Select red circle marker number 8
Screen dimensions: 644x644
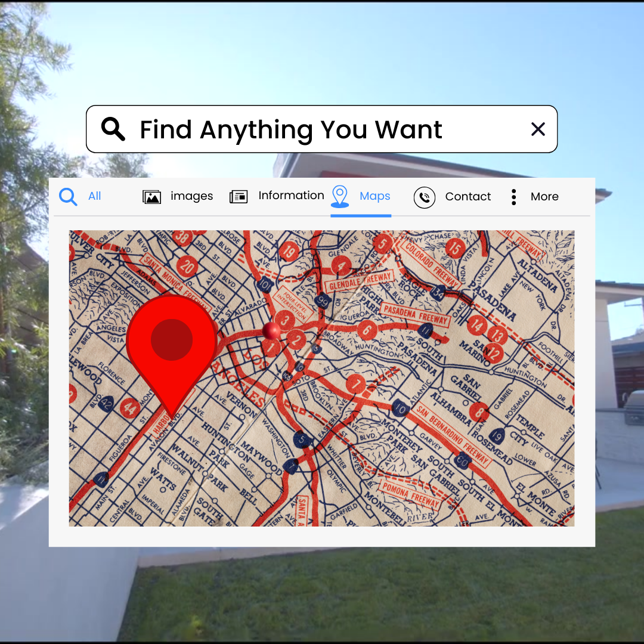pos(479,411)
